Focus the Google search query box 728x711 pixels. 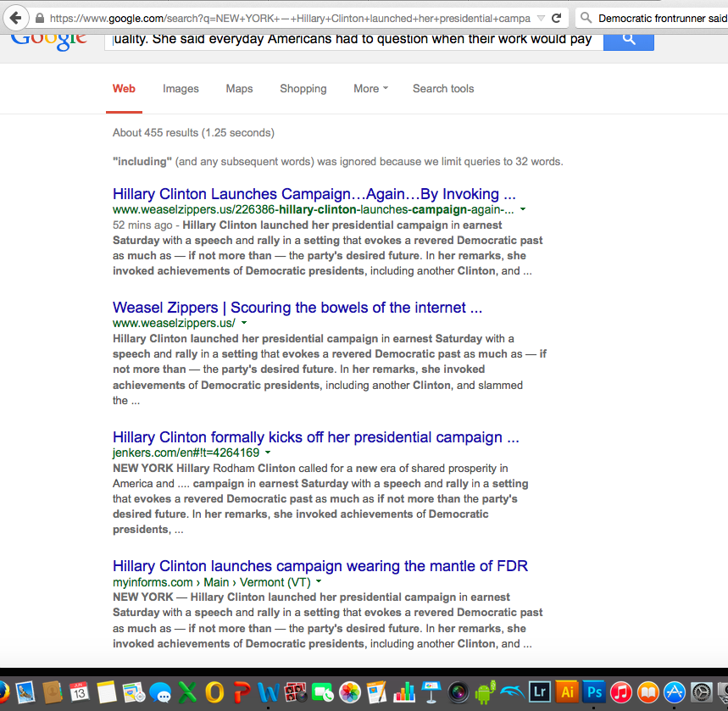click(x=353, y=41)
